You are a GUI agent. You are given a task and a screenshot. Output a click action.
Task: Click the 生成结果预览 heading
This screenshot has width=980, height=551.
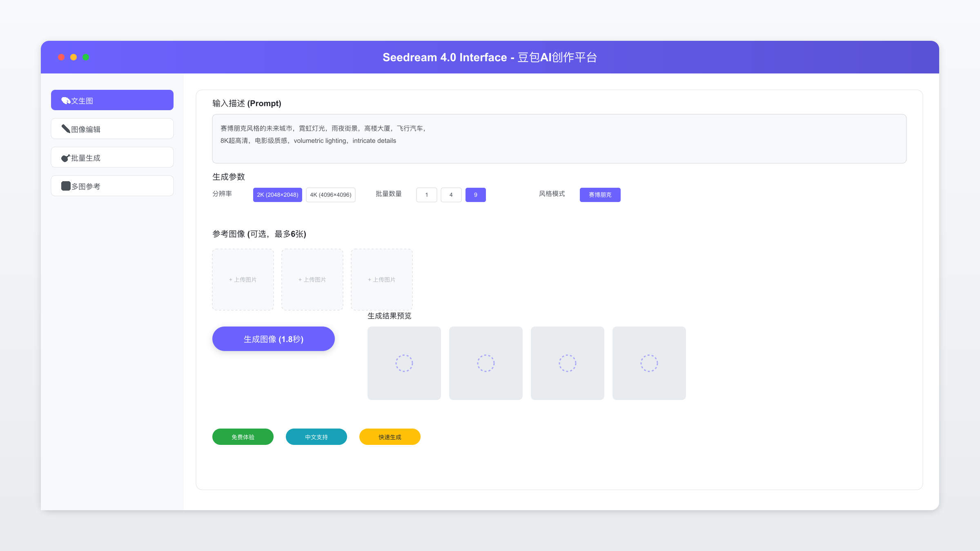pos(390,316)
